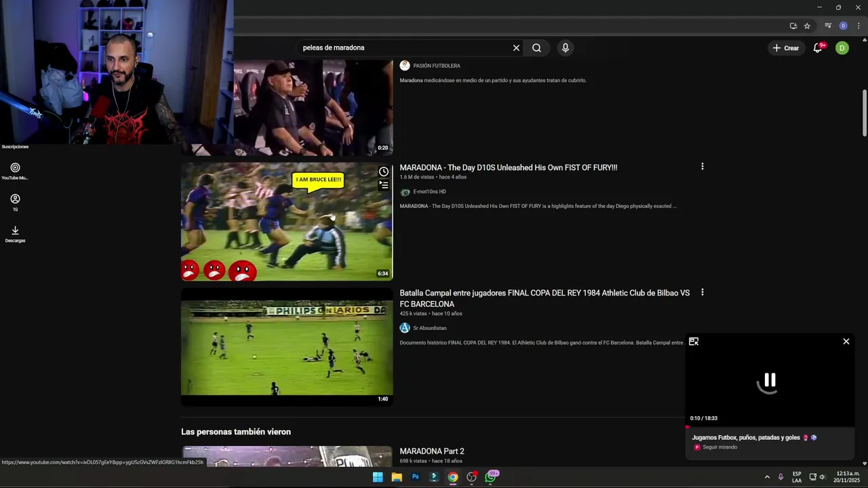Viewport: 868px width, 488px height.
Task: Open the volume tray icon
Action: click(822, 477)
